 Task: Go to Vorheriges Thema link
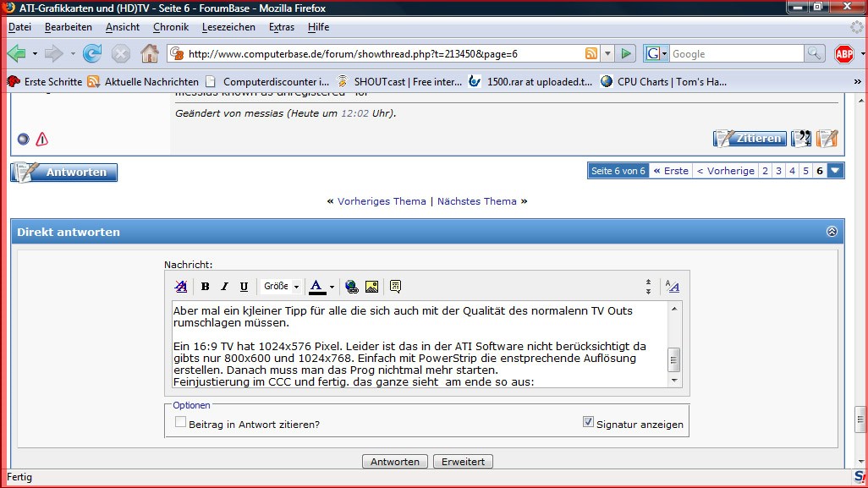(382, 201)
